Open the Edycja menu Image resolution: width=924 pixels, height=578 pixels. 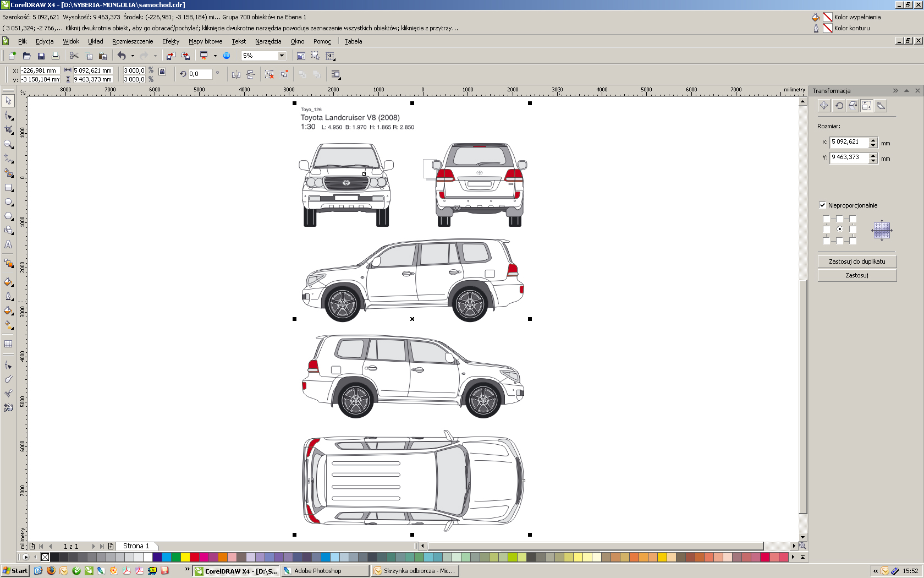coord(45,41)
